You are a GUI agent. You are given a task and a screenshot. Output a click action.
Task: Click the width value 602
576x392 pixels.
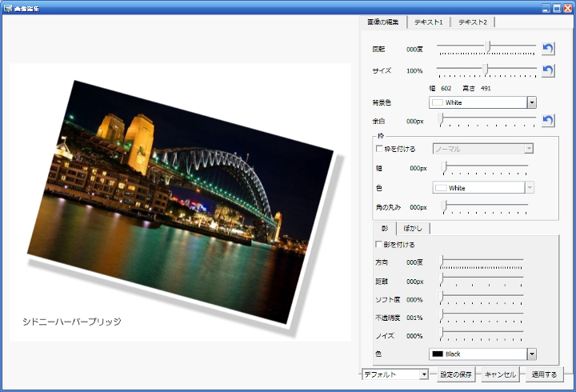click(x=446, y=88)
